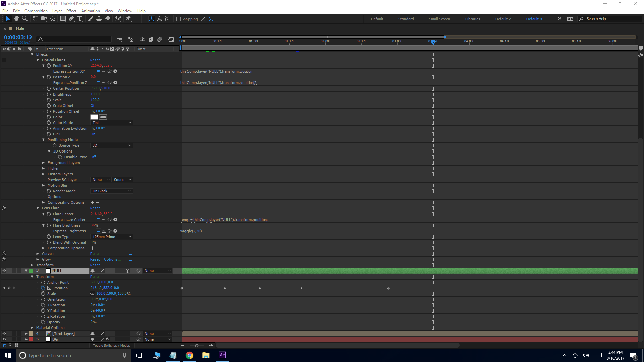The height and width of the screenshot is (362, 644).
Task: Toggle Glow effect fx switch
Action: point(4,259)
